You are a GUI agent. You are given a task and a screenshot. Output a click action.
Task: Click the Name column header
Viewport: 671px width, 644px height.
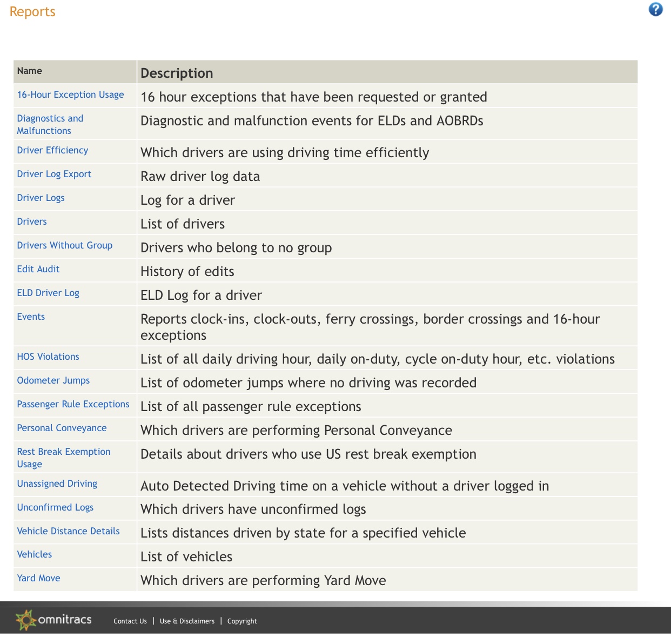tap(75, 71)
